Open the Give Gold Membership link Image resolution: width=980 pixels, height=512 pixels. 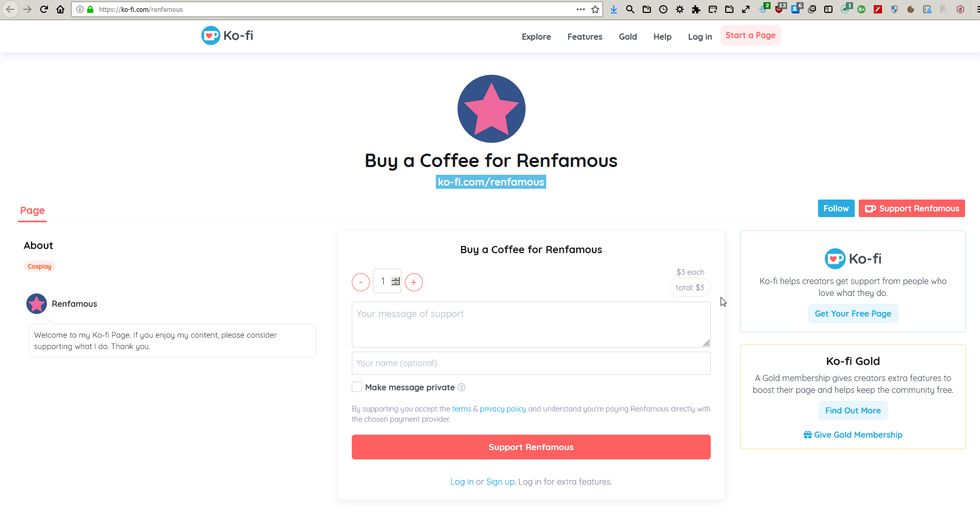[x=853, y=435]
